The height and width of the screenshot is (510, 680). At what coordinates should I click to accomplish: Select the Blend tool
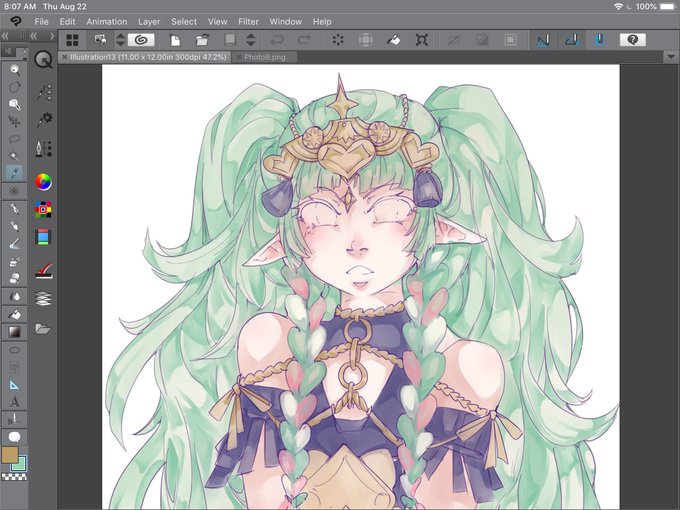point(15,297)
